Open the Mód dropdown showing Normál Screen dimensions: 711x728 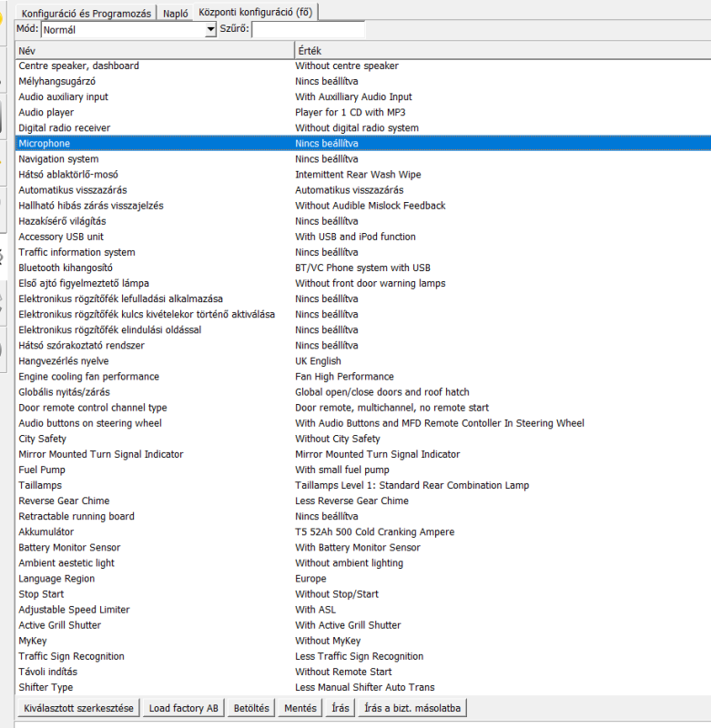[x=129, y=30]
